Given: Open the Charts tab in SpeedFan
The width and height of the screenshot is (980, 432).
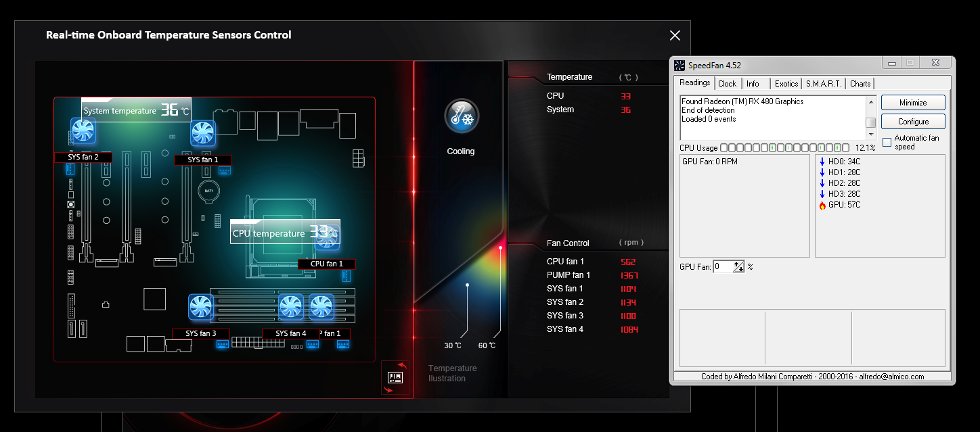Looking at the screenshot, I should pyautogui.click(x=860, y=84).
